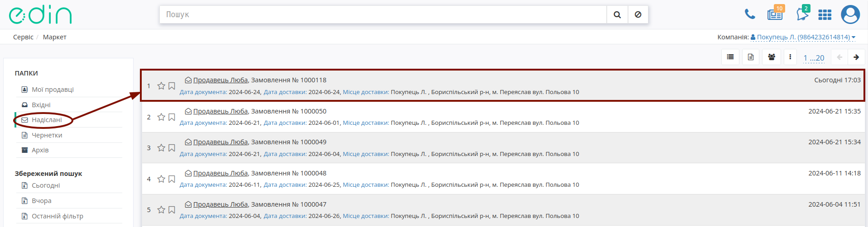Open Продавець Люба link in order 1000047
Screen dimensions: 868x227
[221, 204]
